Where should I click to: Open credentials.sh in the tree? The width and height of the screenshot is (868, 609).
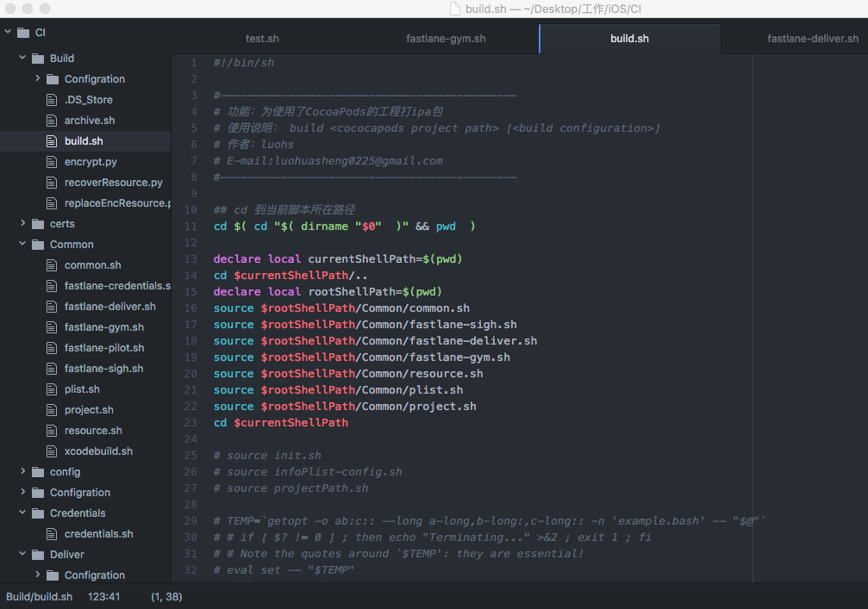coord(98,534)
